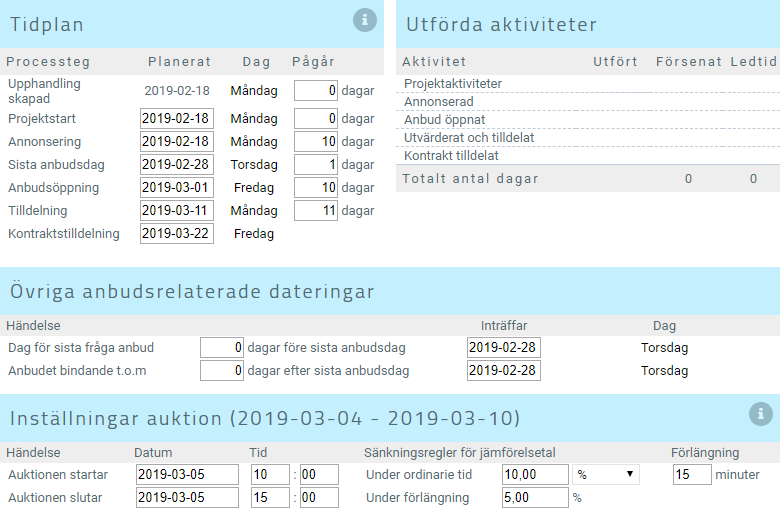Select the Utvärderat och tilldelat activity row
780x508 pixels.
click(588, 137)
